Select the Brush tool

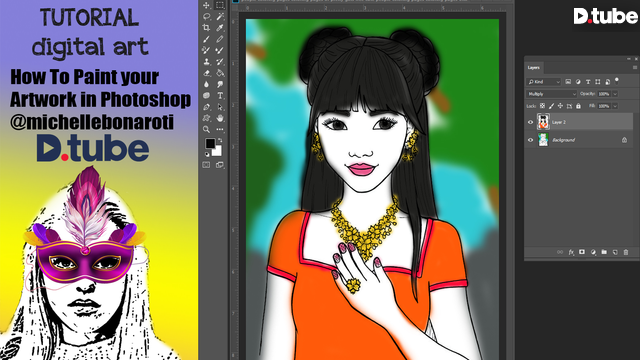[207, 39]
